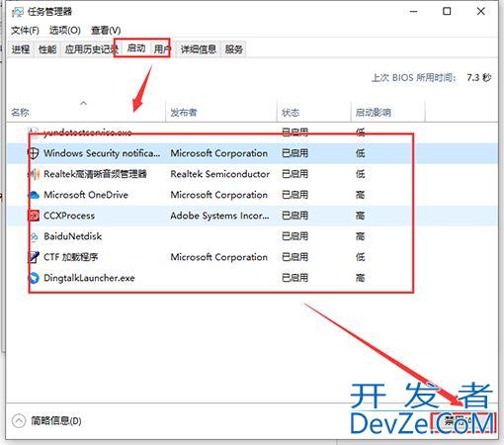Select the Realtek高清晰音频管理器 entry
This screenshot has height=445, width=504.
click(95, 174)
